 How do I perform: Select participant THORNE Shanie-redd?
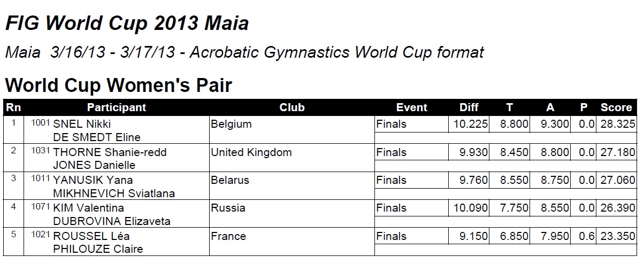(x=110, y=152)
